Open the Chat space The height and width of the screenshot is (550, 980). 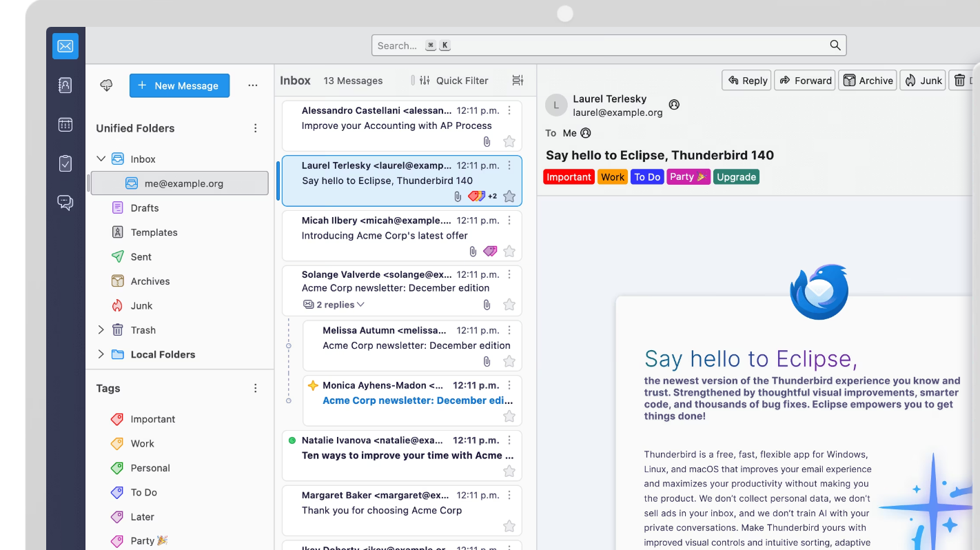(x=65, y=203)
